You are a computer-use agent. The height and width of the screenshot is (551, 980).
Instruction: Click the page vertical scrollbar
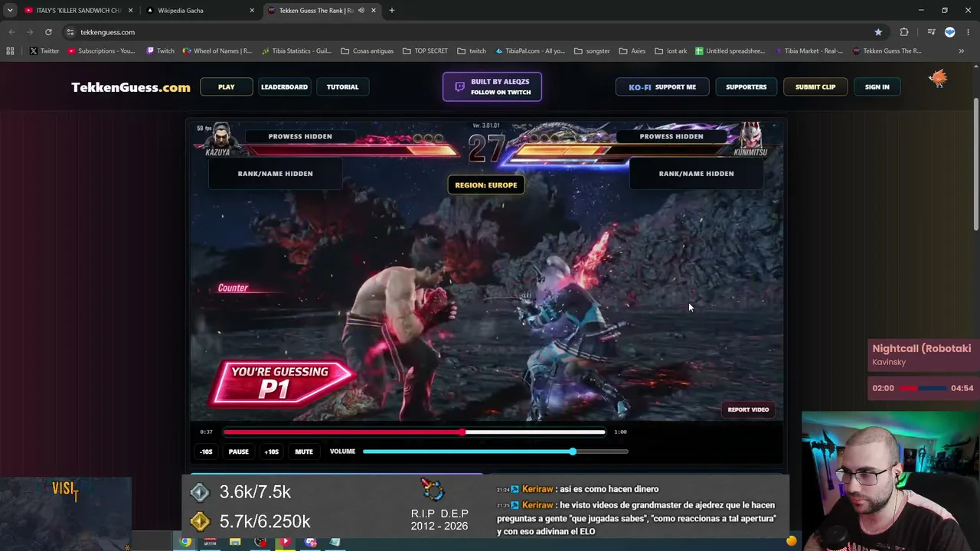[975, 164]
